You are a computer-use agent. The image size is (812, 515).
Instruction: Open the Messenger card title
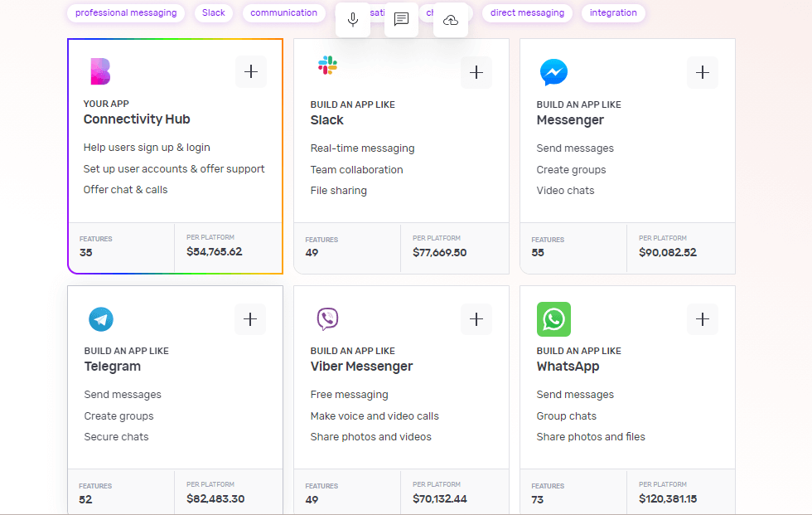[x=570, y=120]
